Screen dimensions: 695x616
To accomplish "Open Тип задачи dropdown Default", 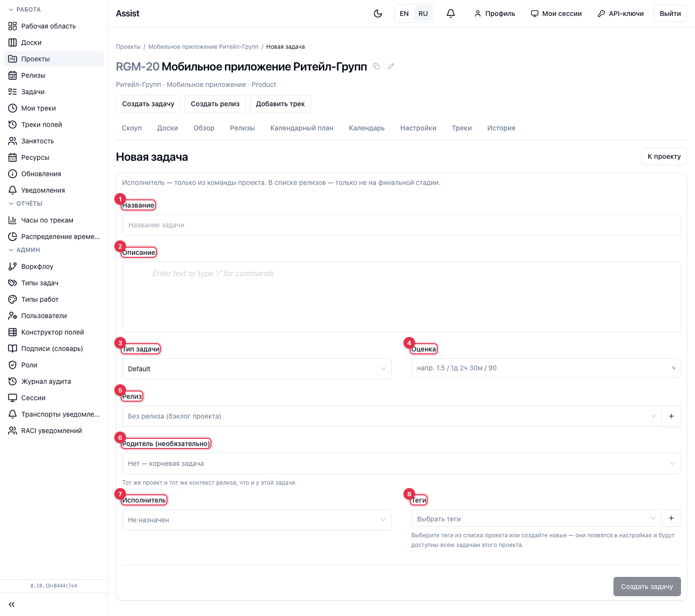I will click(x=257, y=369).
